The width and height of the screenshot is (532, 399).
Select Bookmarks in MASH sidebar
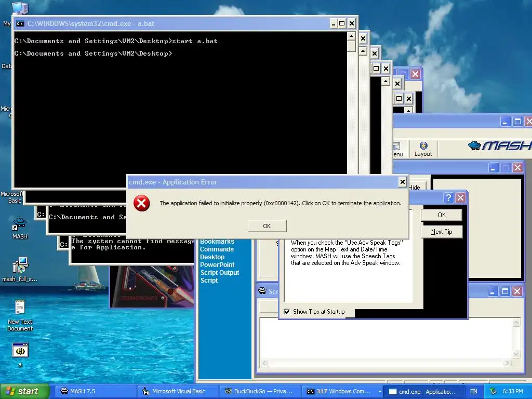[217, 242]
